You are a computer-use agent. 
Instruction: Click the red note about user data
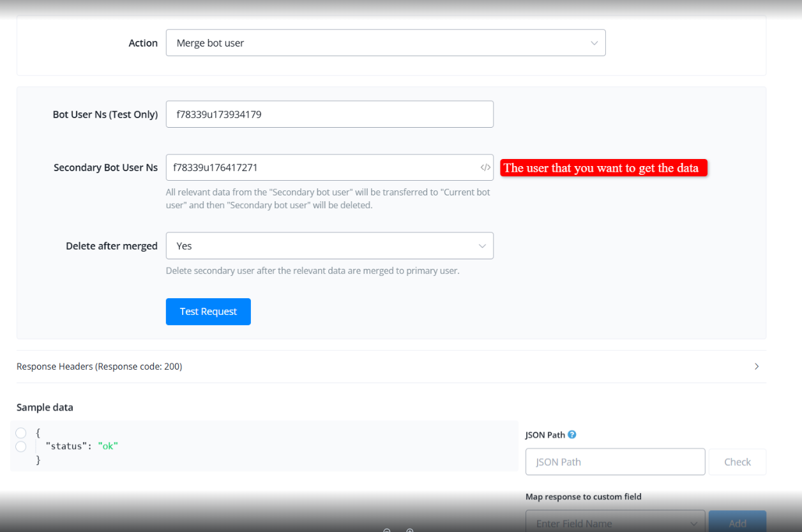603,168
